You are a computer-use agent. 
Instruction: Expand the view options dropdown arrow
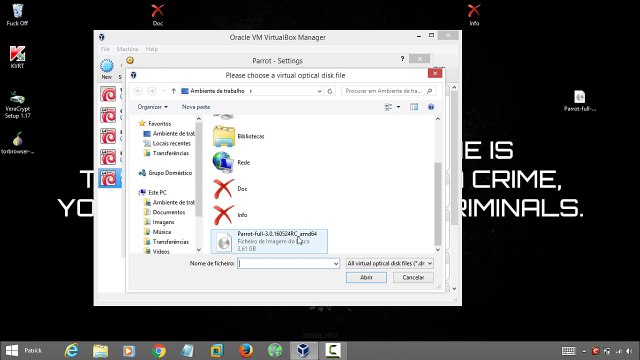(398, 107)
